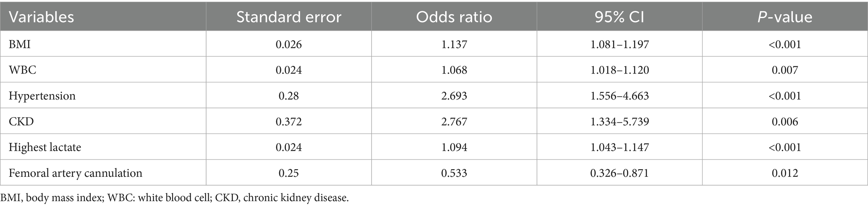Click the Hypertension odds ratio 2.693
Screen dimensions: 868x207
[x=454, y=96]
